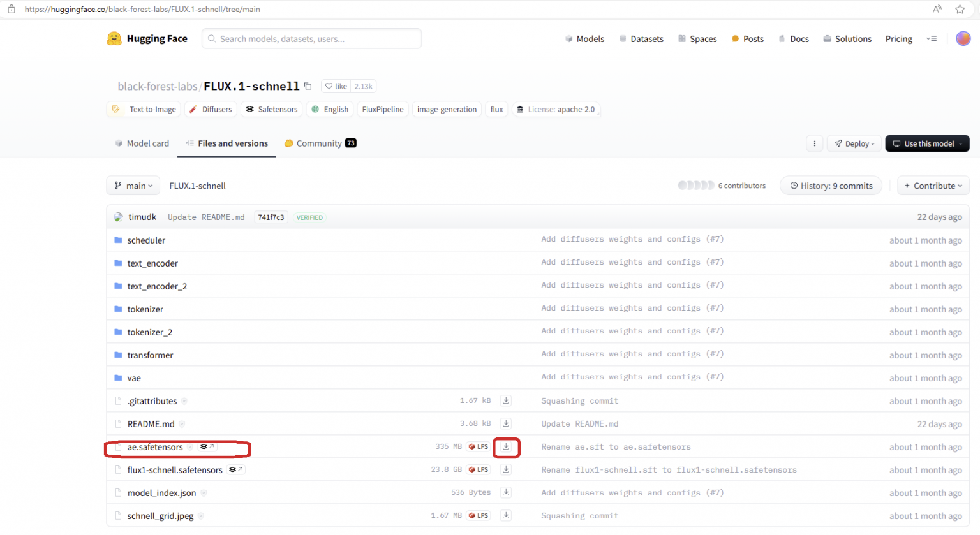Open the black-forest-labs organization link
The image size is (980, 535).
click(158, 86)
